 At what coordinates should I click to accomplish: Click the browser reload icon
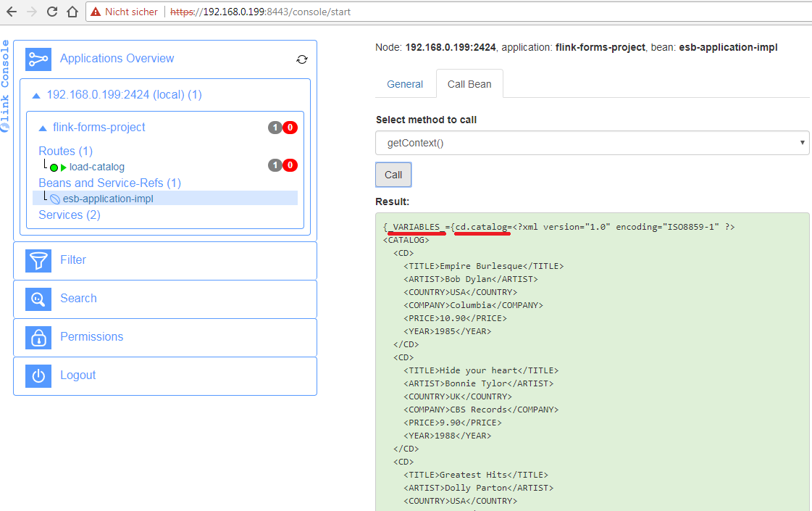(52, 12)
